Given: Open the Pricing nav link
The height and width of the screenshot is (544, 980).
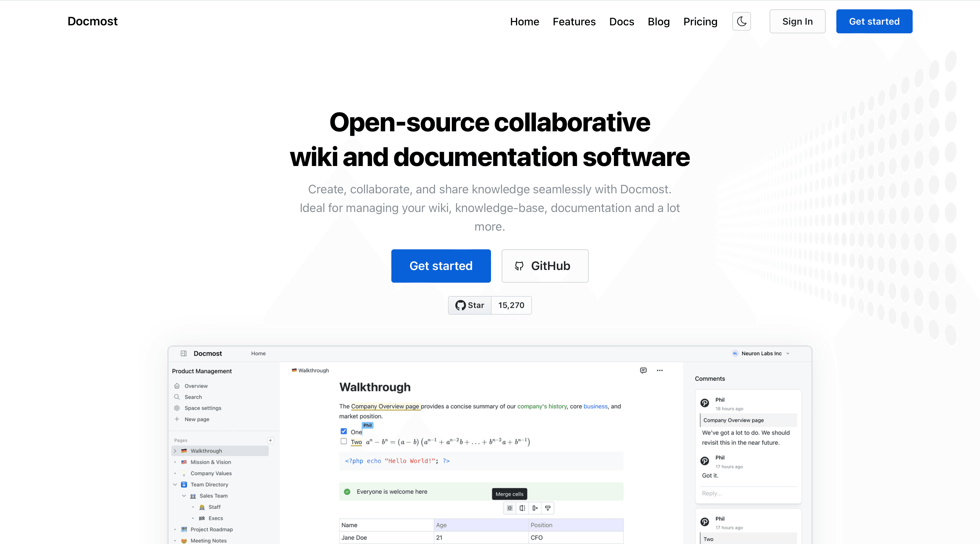Looking at the screenshot, I should pyautogui.click(x=700, y=22).
